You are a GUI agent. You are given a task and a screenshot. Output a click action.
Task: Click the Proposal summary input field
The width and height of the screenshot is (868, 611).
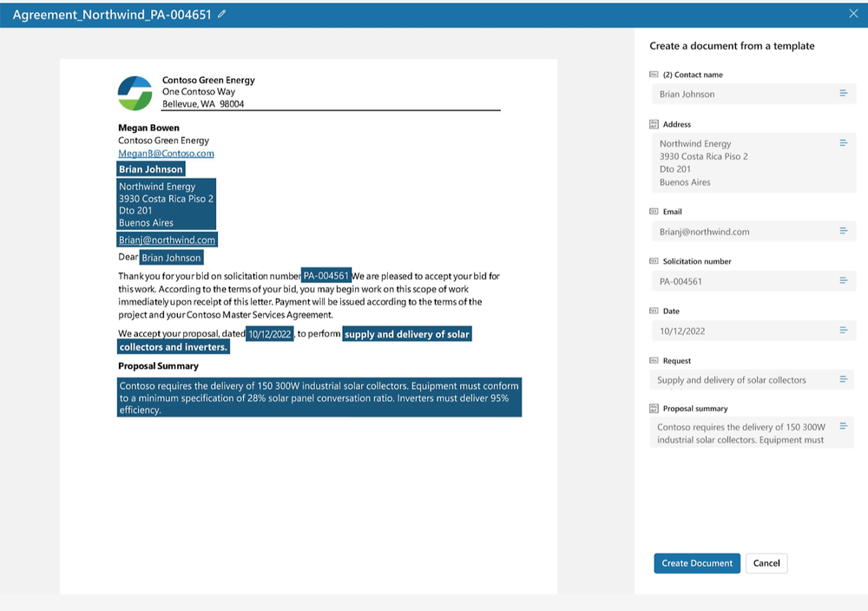point(752,433)
